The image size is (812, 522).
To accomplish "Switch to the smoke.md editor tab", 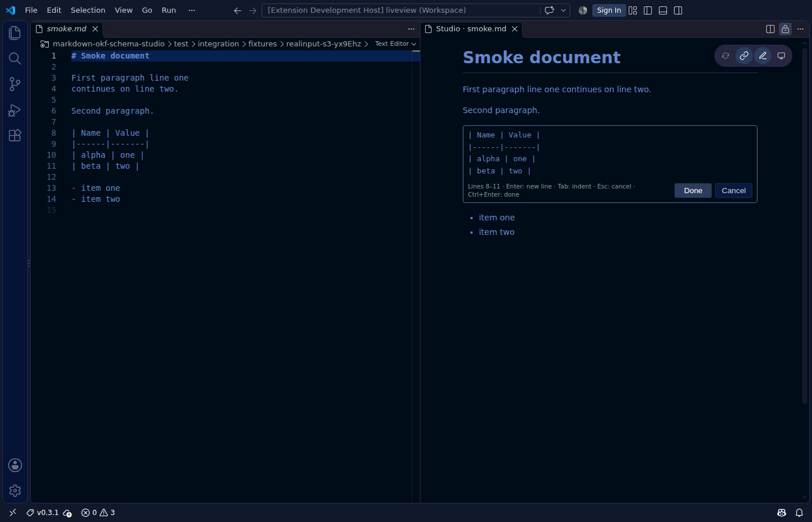I will 67,29.
